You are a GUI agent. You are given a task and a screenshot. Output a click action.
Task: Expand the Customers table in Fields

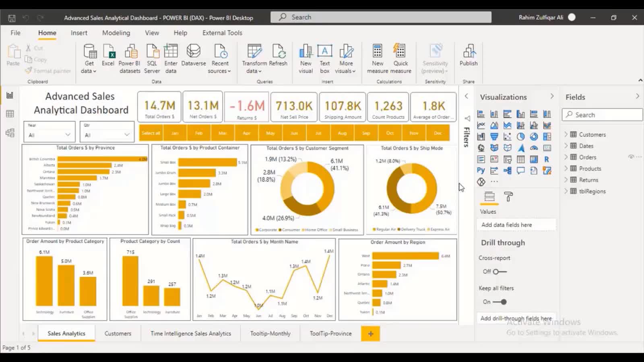pos(566,134)
